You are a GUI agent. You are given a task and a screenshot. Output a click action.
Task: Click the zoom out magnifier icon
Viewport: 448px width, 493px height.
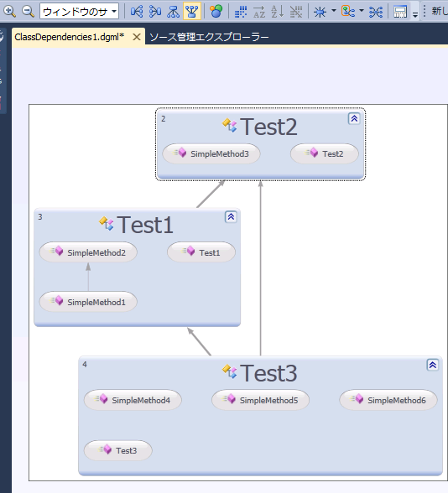pos(28,12)
